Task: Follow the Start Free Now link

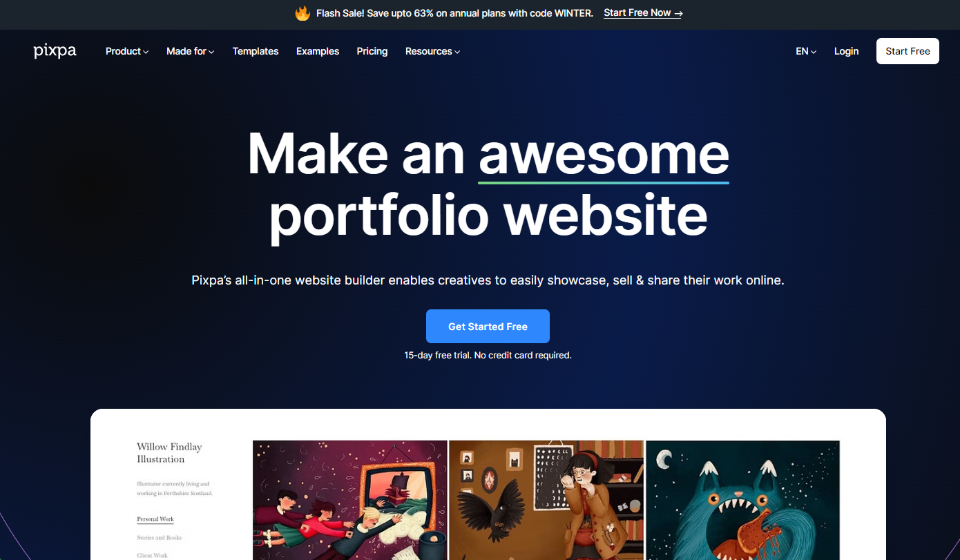Action: pos(643,13)
